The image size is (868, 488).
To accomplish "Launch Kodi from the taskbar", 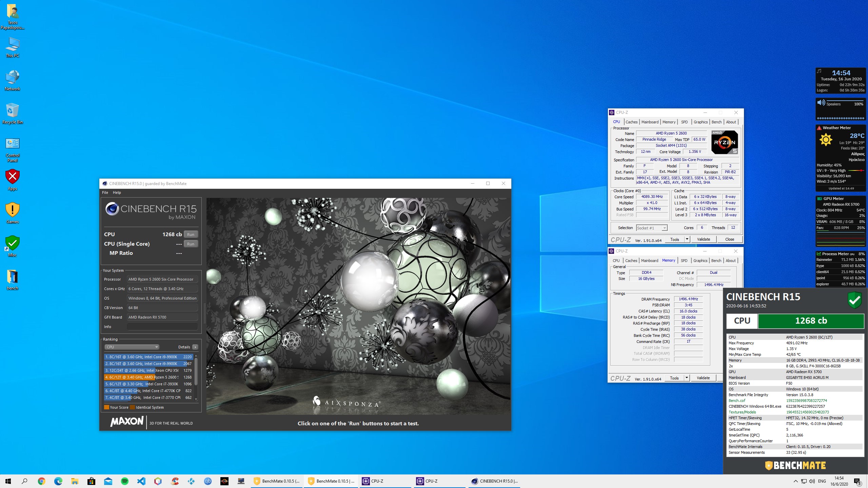I will pos(191,481).
